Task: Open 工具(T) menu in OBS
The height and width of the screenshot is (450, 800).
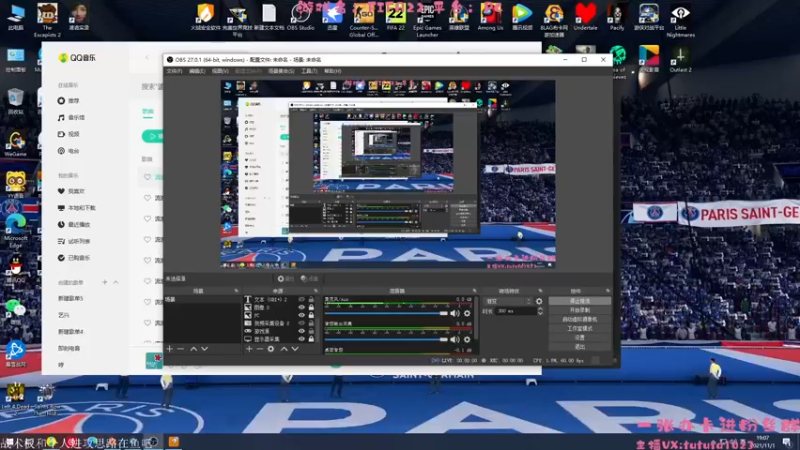Action: pos(309,71)
